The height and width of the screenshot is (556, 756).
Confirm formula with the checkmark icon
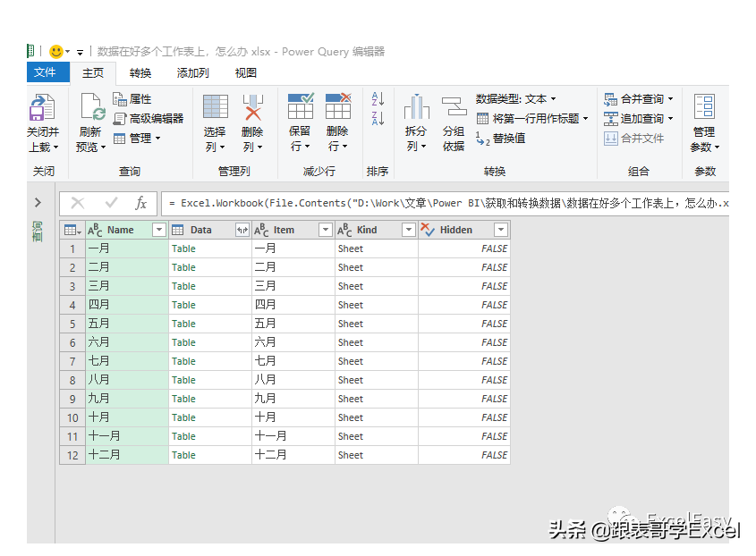click(x=111, y=203)
